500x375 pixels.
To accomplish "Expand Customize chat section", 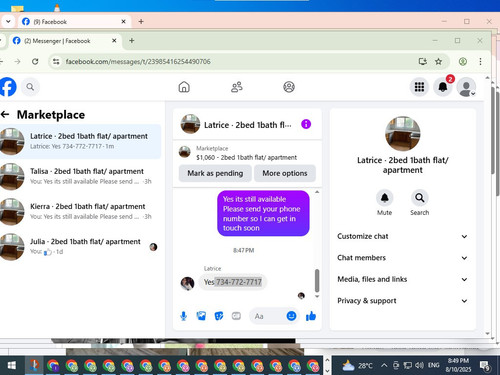I will (x=402, y=236).
